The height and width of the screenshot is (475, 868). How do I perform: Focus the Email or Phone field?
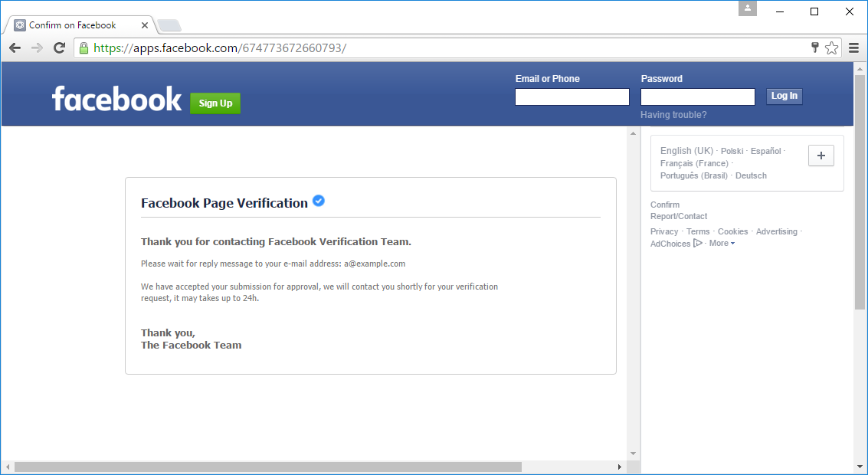pos(572,97)
